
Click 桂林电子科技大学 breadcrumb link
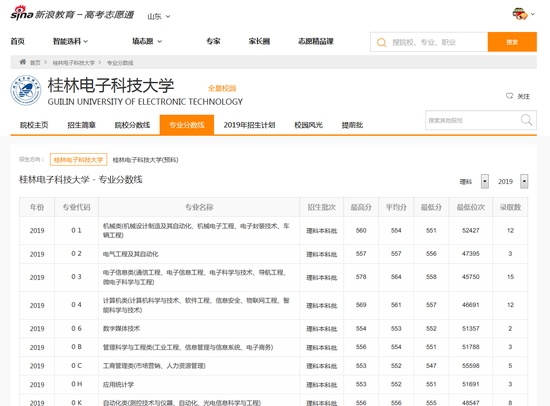click(x=74, y=63)
